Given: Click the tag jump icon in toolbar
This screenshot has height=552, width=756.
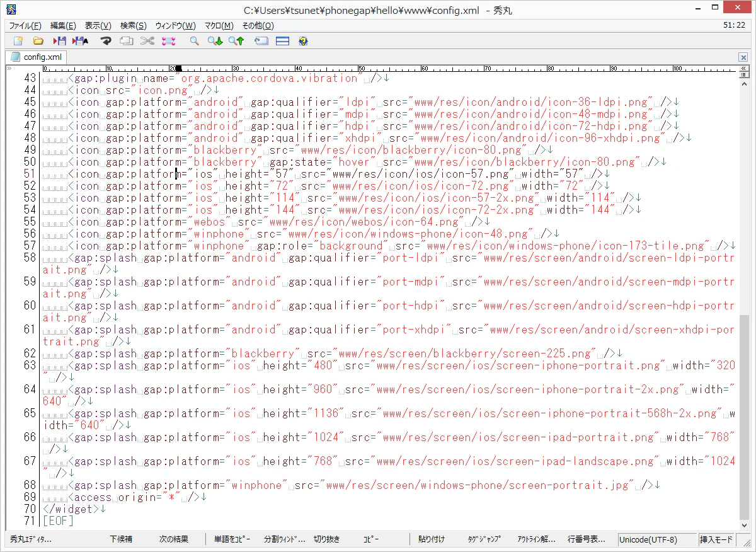Looking at the screenshot, I should point(261,41).
